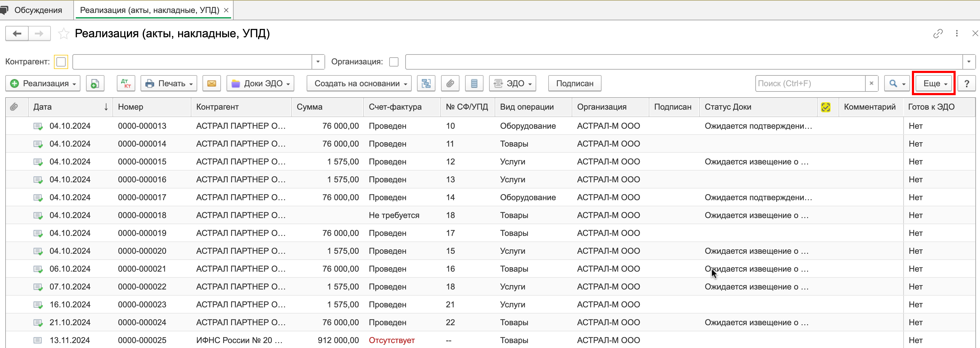Click into the Организация filter field
This screenshot has width=980, height=348.
click(684, 62)
